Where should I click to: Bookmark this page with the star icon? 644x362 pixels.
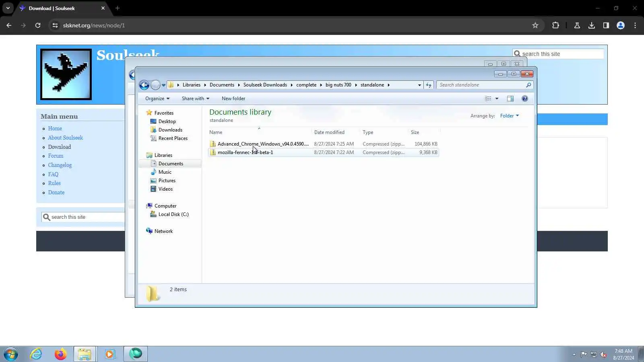coord(535,25)
